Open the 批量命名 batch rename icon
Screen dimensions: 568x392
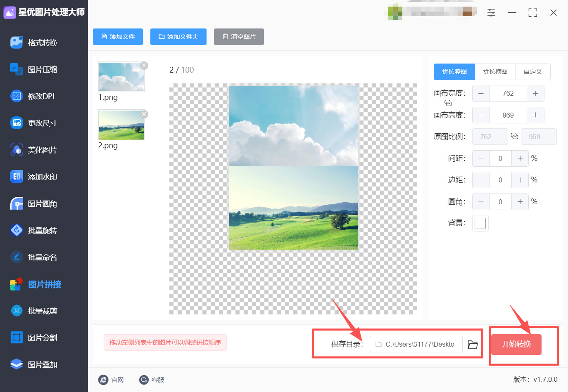click(x=17, y=257)
